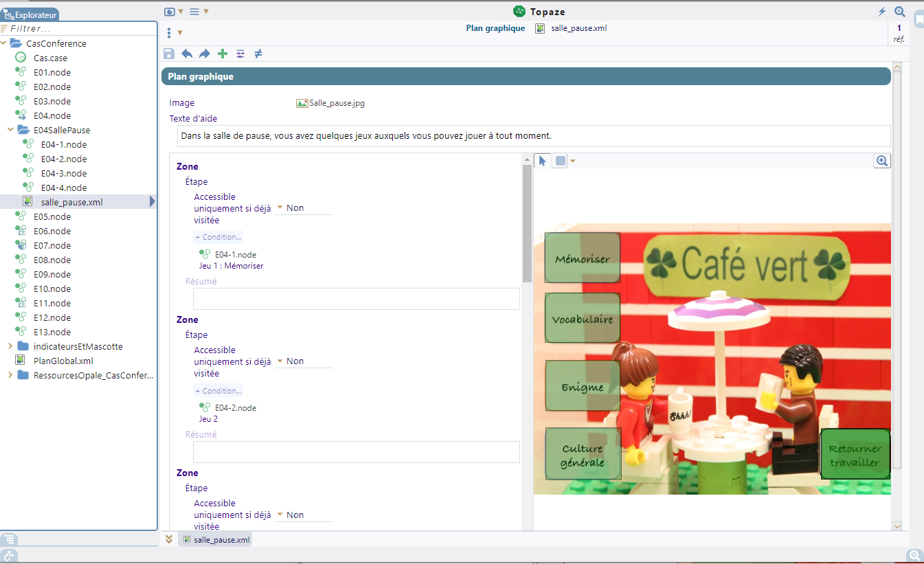Expand the indicateursEtMascotte folder
Screen dimensions: 924x564
[x=10, y=346]
